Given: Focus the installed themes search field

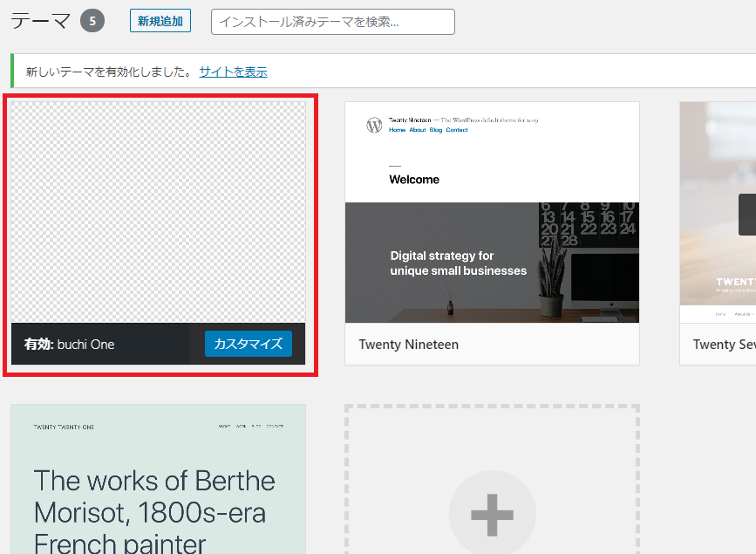Looking at the screenshot, I should coord(333,22).
